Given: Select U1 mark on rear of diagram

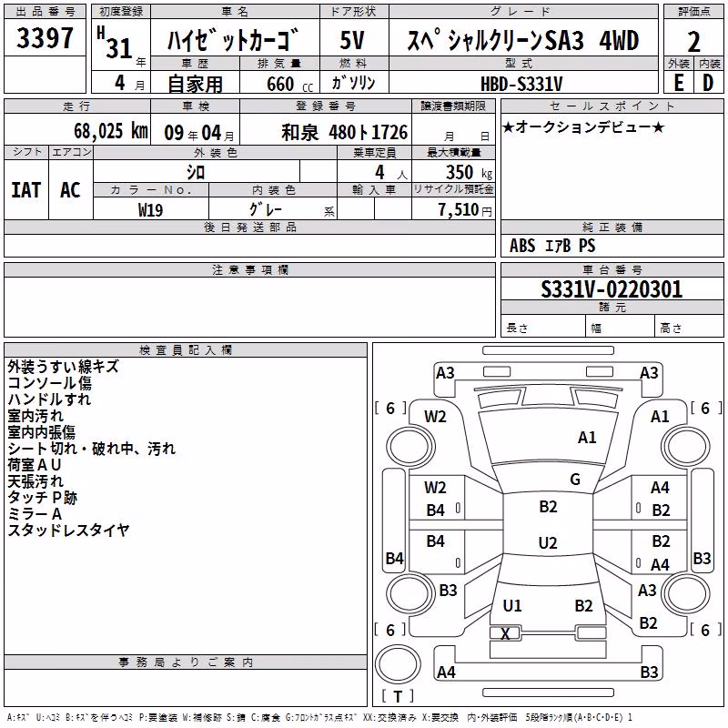Looking at the screenshot, I should pos(512,605).
